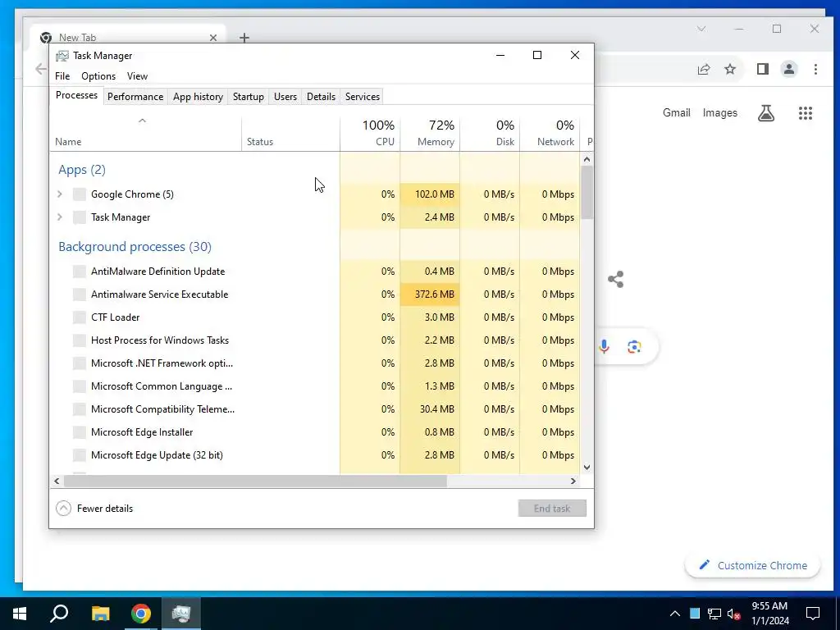Open Chrome tab search dropdown
This screenshot has width=840, height=630.
701,29
